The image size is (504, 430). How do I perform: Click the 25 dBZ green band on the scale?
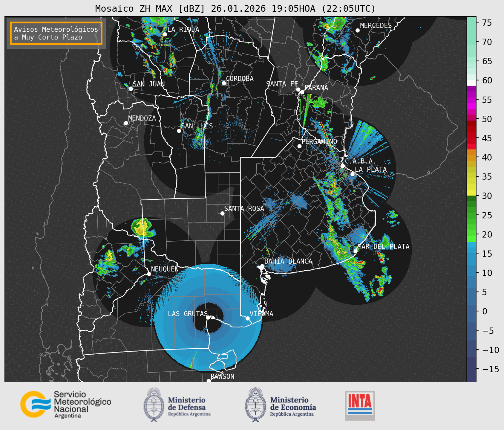[x=471, y=215]
